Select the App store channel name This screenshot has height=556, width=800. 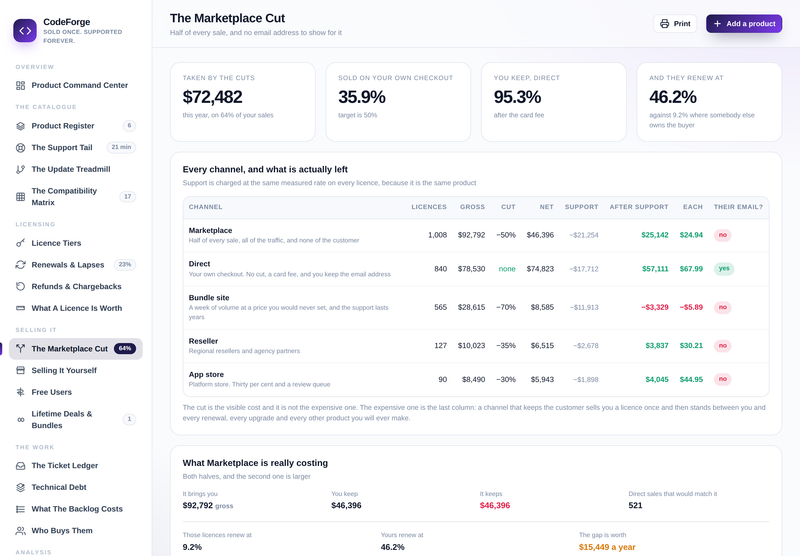click(206, 375)
